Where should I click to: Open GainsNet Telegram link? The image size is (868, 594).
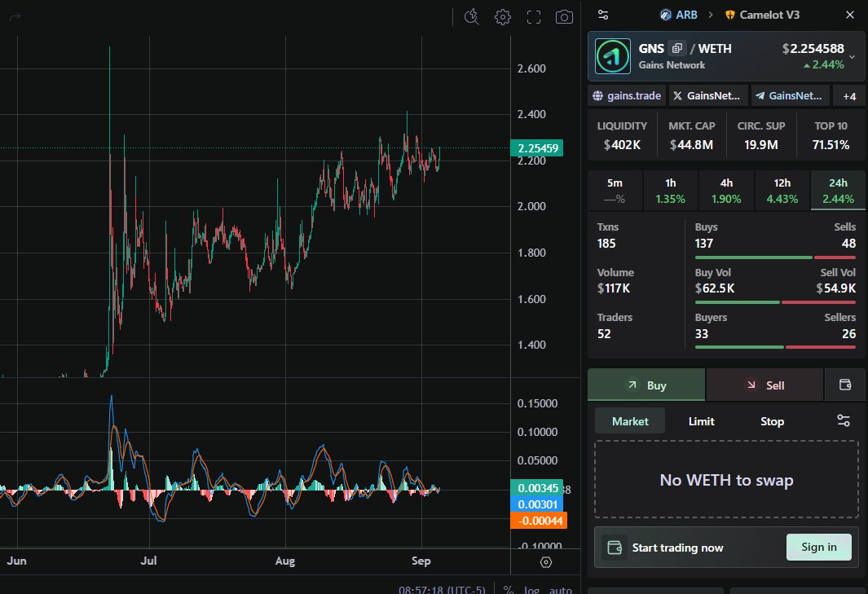click(791, 96)
